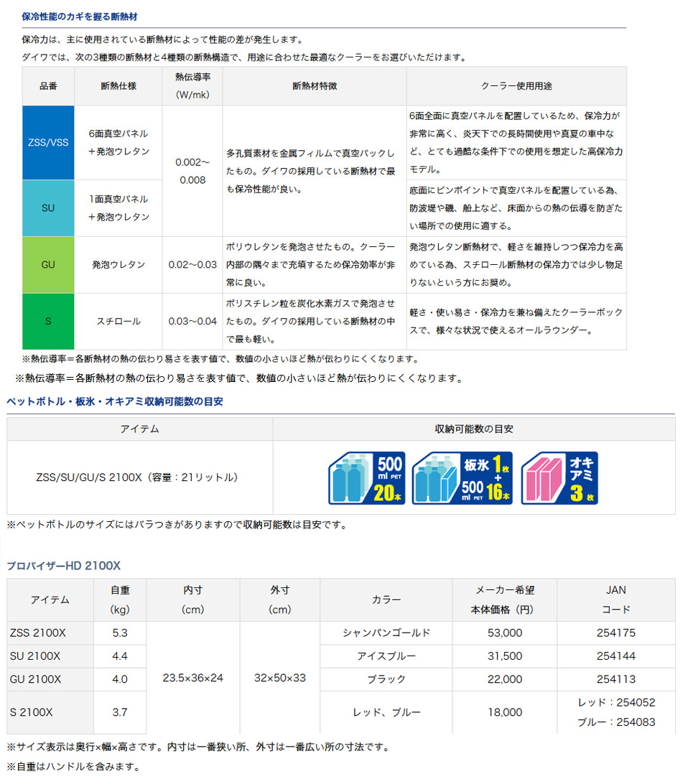Click the レッド、ブルー color cell

coord(386,712)
